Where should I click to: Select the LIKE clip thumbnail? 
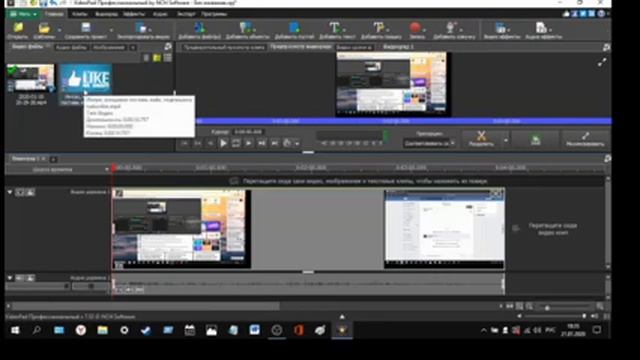point(86,78)
